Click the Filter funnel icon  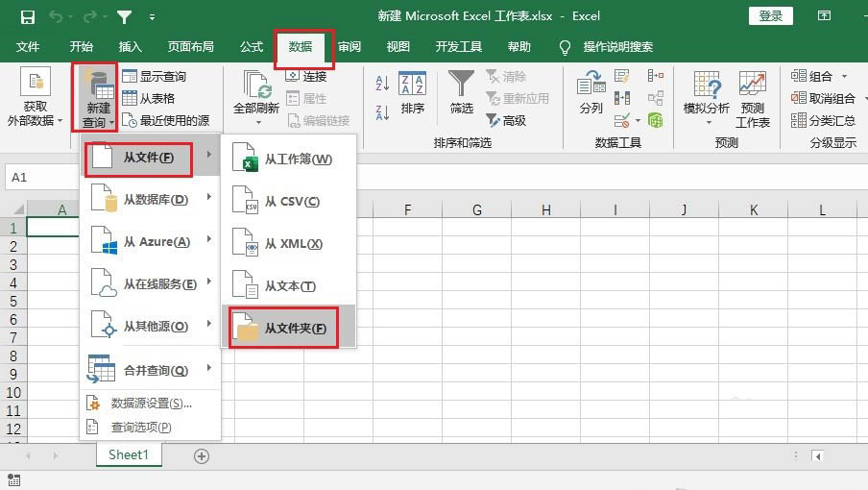click(x=462, y=86)
